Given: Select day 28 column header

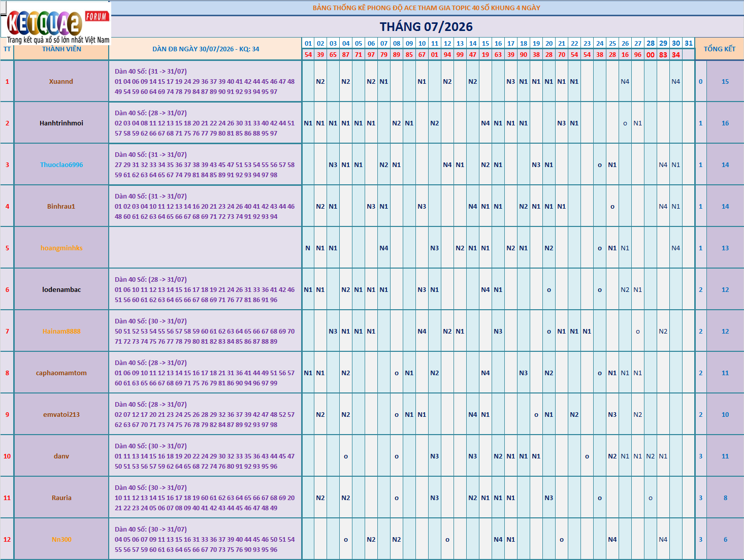Looking at the screenshot, I should (x=651, y=43).
